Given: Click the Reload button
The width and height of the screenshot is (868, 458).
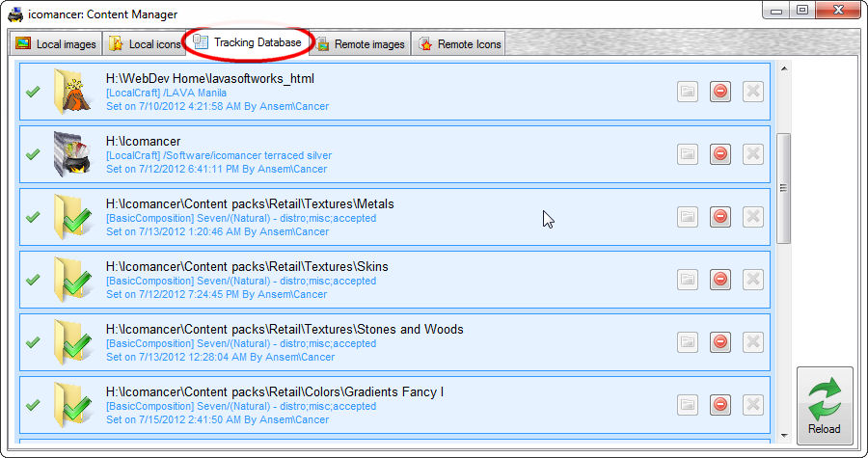Looking at the screenshot, I should tap(825, 406).
